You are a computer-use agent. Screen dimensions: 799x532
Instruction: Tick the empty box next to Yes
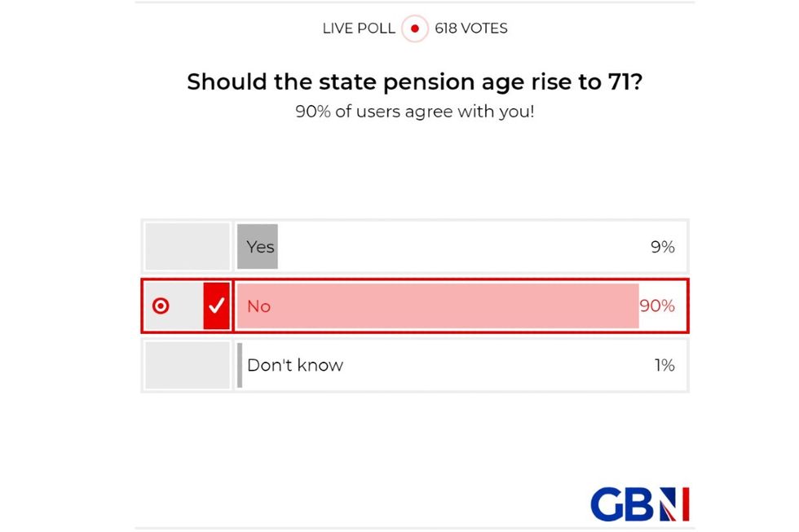point(188,247)
